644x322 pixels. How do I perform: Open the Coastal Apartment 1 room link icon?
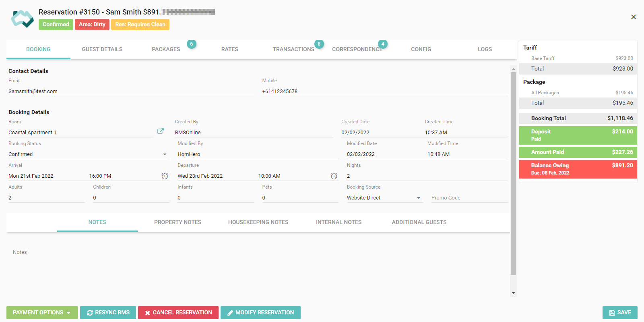click(160, 131)
